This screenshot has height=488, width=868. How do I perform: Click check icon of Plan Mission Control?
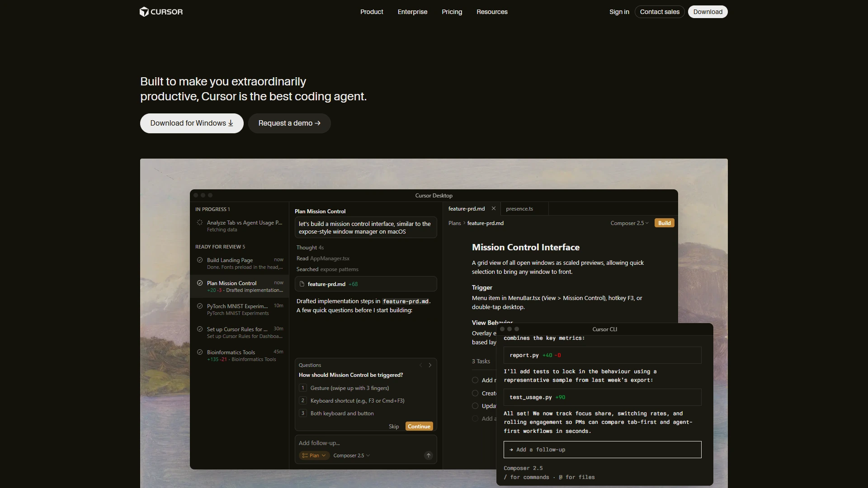pos(200,283)
